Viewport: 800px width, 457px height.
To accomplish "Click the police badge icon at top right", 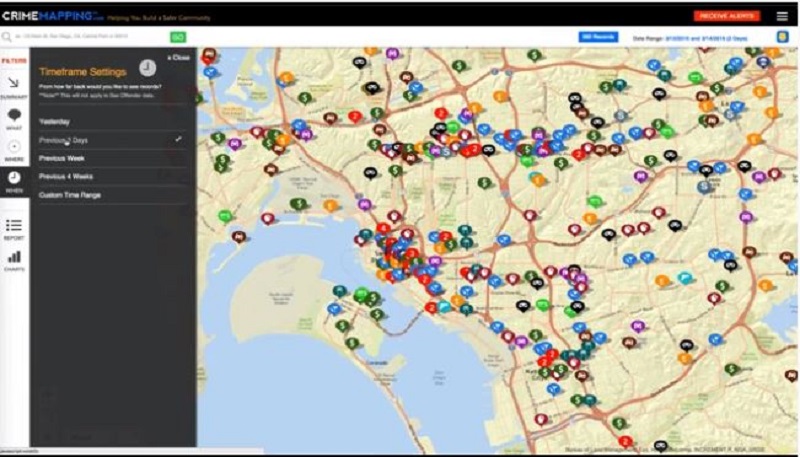I will coord(782,37).
